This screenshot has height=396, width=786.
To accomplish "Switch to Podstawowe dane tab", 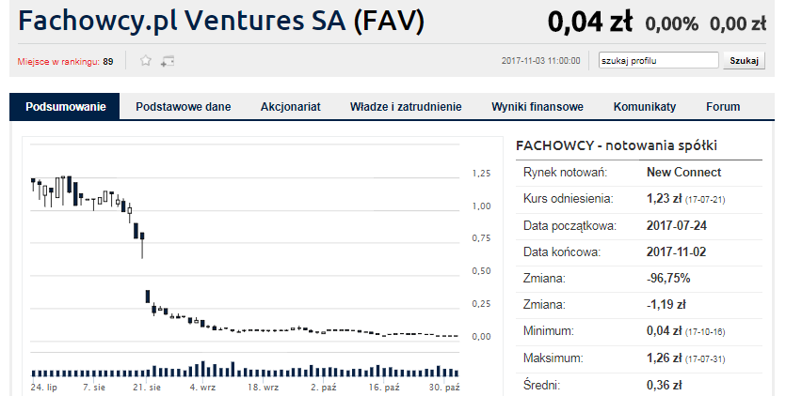I will click(x=183, y=107).
